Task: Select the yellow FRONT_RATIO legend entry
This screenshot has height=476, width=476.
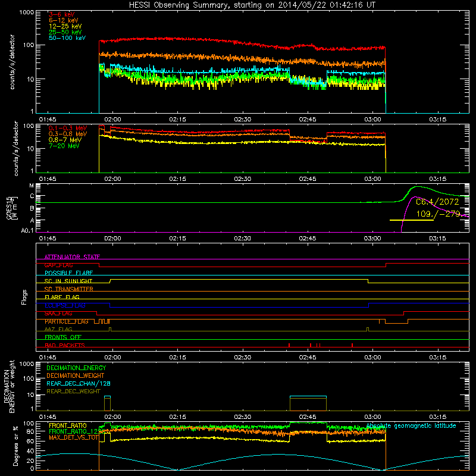Action: (x=68, y=425)
